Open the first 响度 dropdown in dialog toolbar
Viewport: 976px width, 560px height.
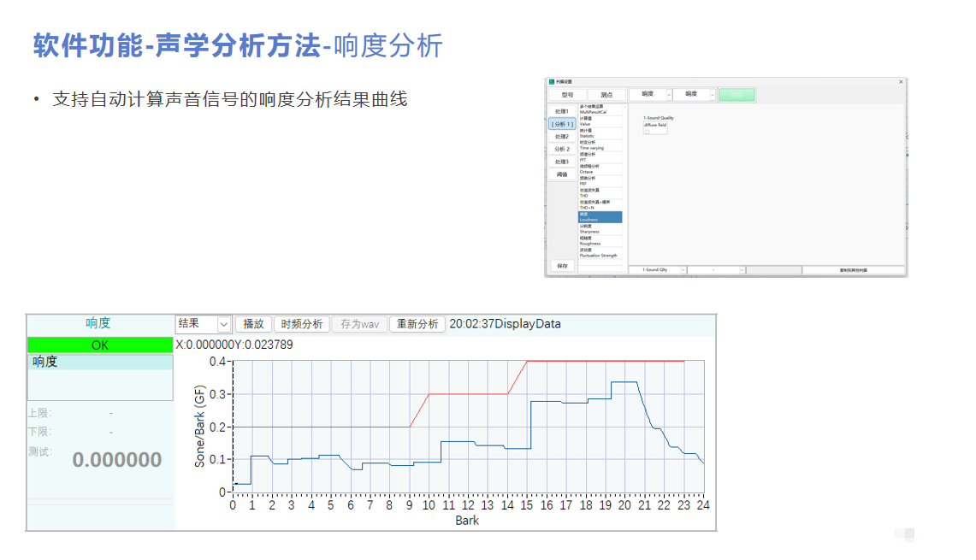pyautogui.click(x=667, y=95)
